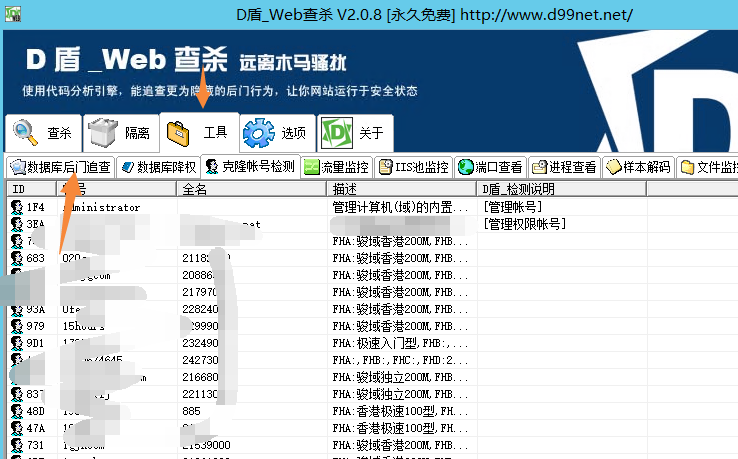Screen dimensions: 738x459
Task: Sort by ID column header
Action: click(32, 189)
